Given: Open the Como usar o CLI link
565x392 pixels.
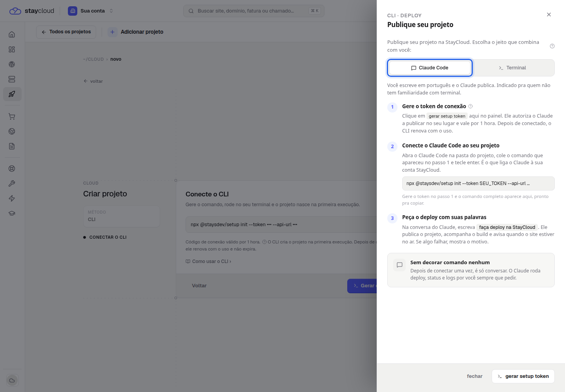Looking at the screenshot, I should (x=208, y=261).
